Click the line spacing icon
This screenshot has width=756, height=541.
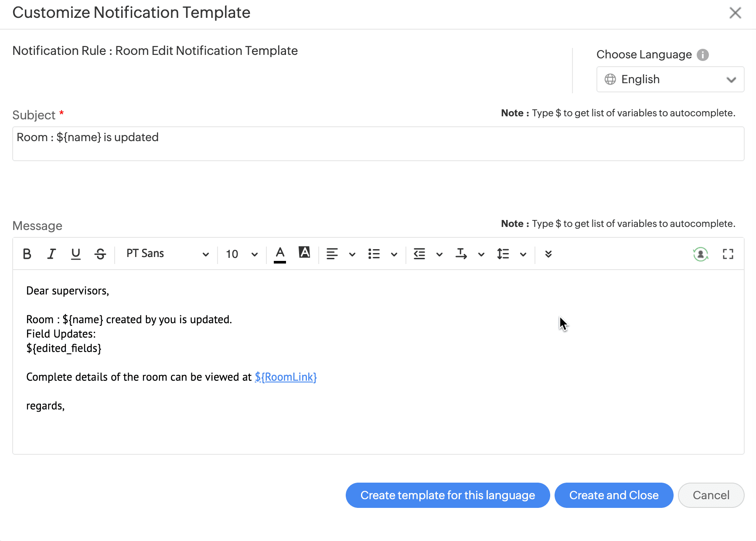coord(503,254)
